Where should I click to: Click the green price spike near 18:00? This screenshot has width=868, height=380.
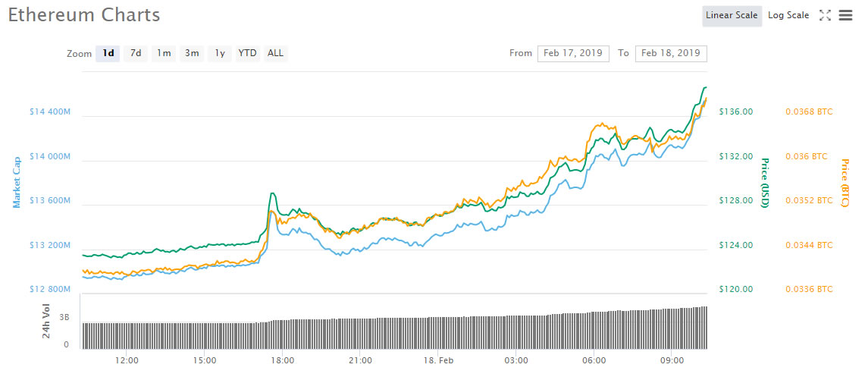(272, 194)
